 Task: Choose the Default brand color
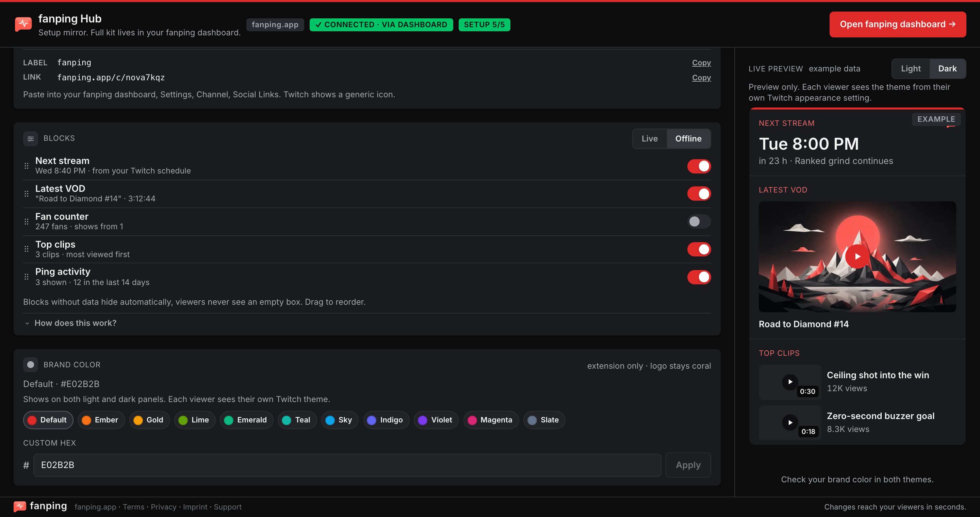pos(48,420)
